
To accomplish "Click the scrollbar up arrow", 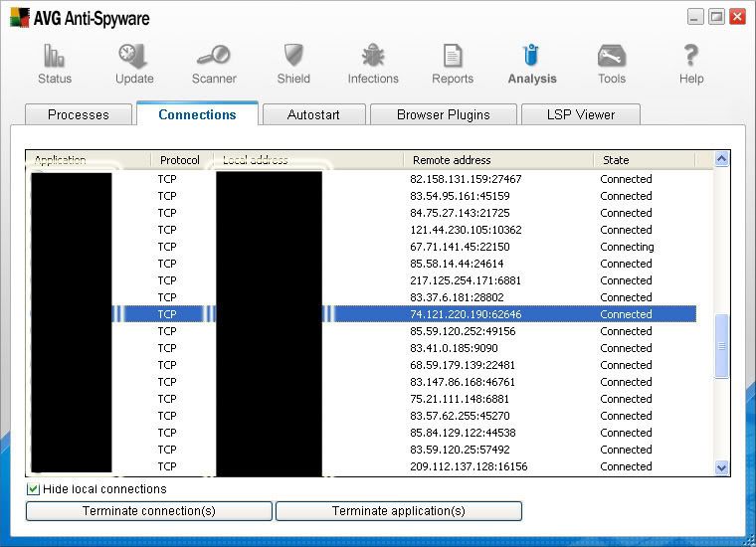I will [721, 159].
